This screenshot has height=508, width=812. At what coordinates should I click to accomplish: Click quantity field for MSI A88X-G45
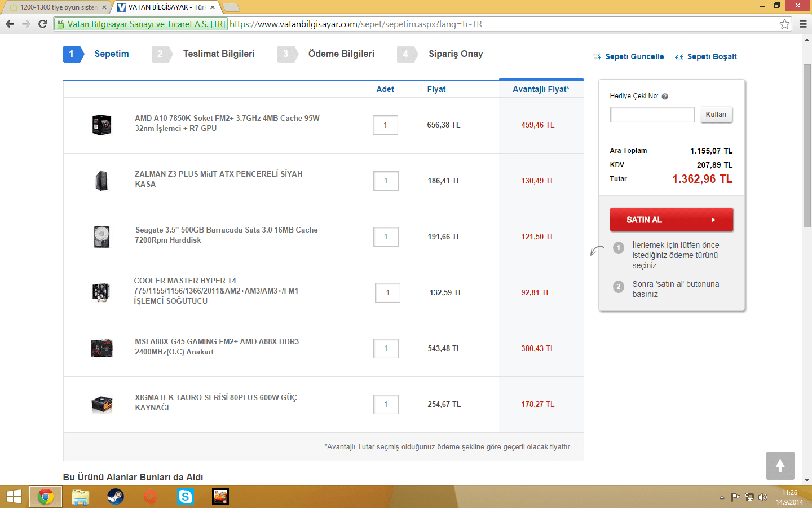tap(386, 349)
